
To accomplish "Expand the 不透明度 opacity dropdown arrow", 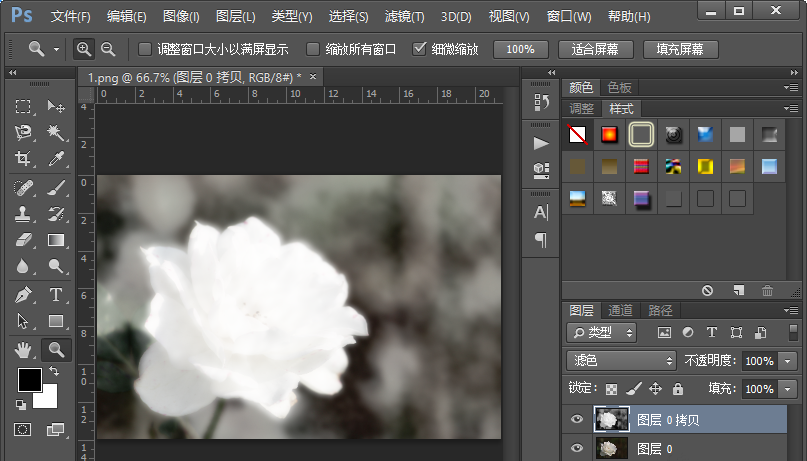I will [789, 360].
